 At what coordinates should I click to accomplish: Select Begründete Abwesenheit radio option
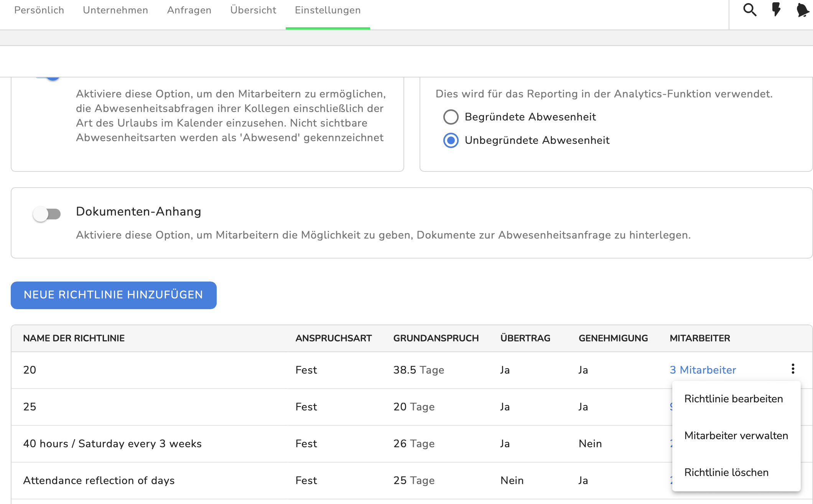(451, 117)
